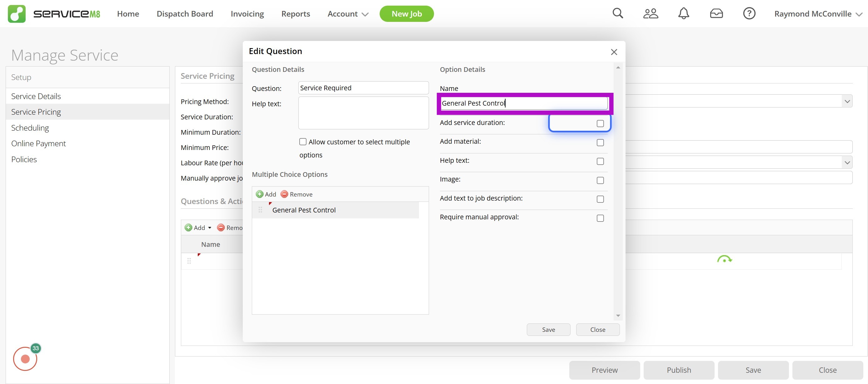
Task: Toggle Allow customer to select multiple options
Action: point(302,142)
